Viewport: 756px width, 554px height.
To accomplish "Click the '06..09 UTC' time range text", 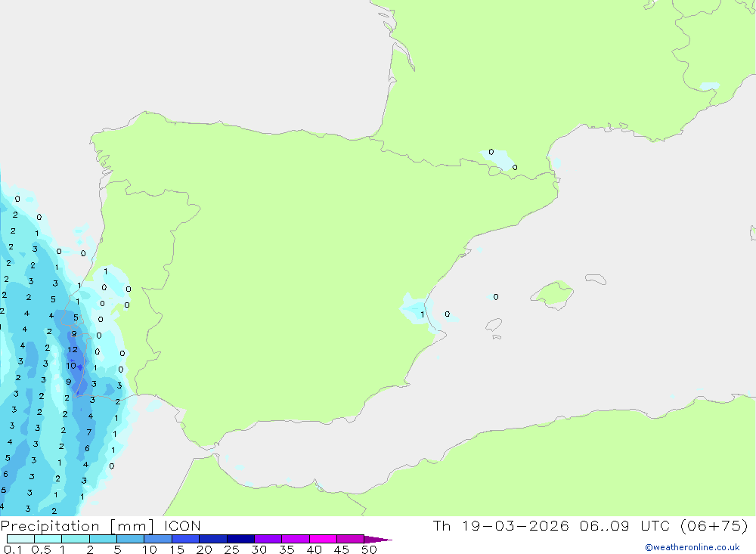I will click(625, 525).
